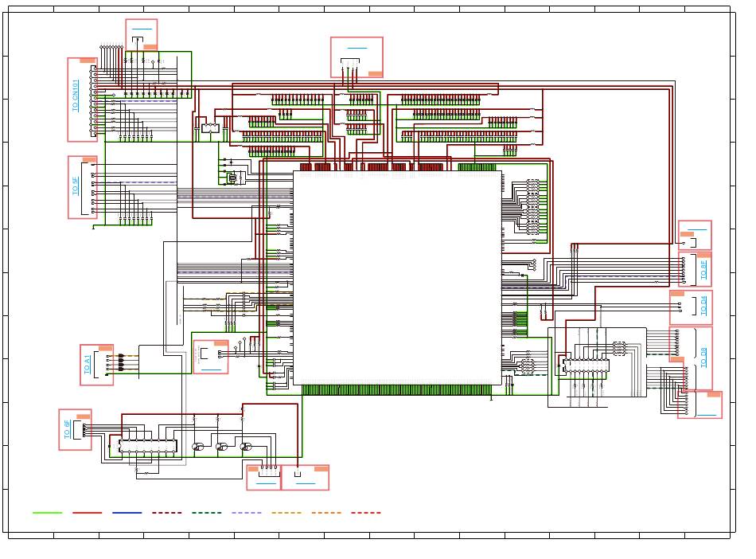Select the solid blue legend line
The image size is (756, 559).
click(x=127, y=513)
